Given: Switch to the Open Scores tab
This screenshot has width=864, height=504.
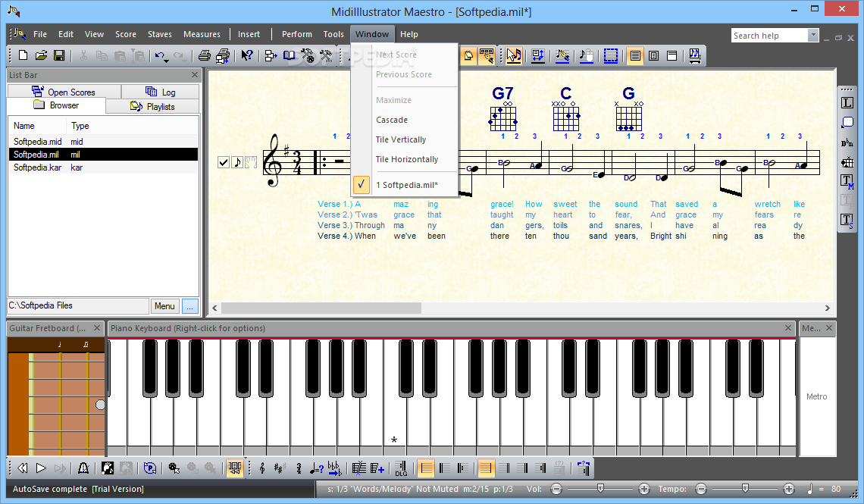Looking at the screenshot, I should click(64, 92).
